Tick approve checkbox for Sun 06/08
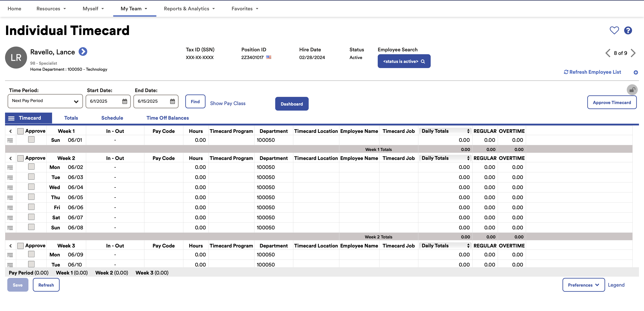Image resolution: width=644 pixels, height=311 pixels. click(x=31, y=227)
